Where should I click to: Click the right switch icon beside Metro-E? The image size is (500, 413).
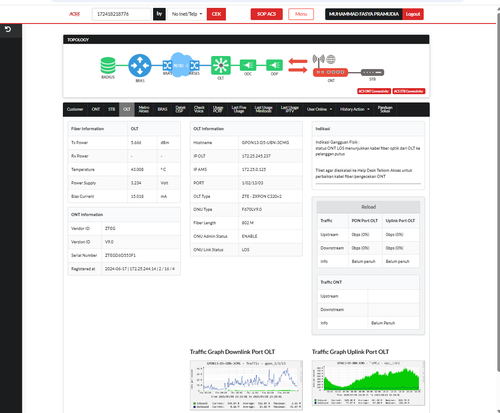pyautogui.click(x=195, y=65)
